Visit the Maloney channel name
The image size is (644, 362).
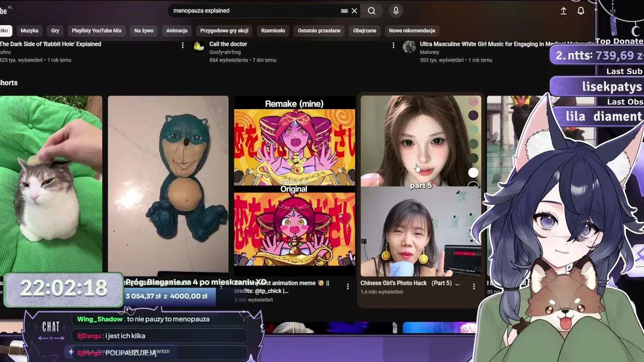tap(430, 52)
